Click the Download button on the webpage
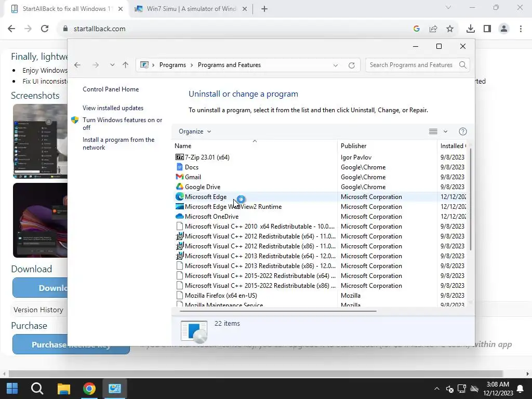 tap(40, 288)
